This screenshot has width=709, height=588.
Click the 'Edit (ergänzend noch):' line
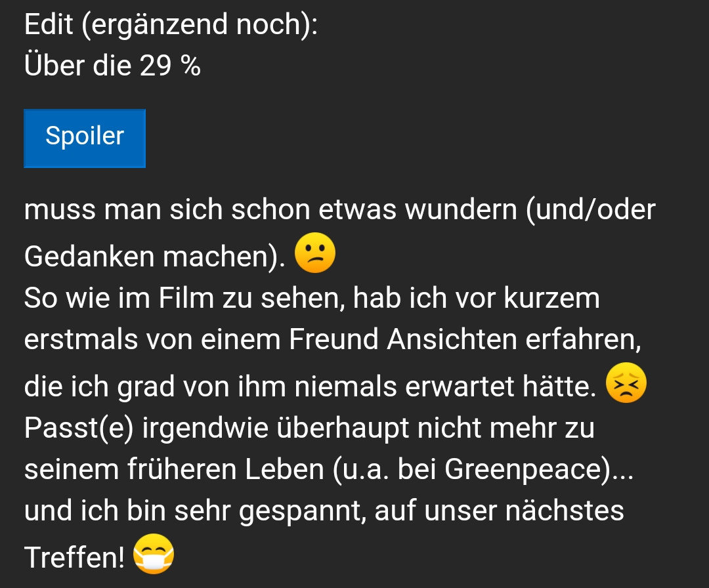[171, 24]
